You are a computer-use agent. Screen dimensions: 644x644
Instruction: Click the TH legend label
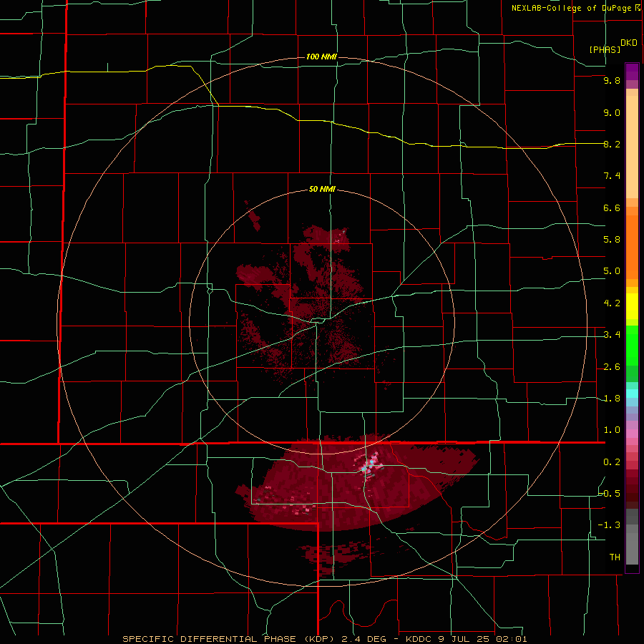click(x=615, y=557)
